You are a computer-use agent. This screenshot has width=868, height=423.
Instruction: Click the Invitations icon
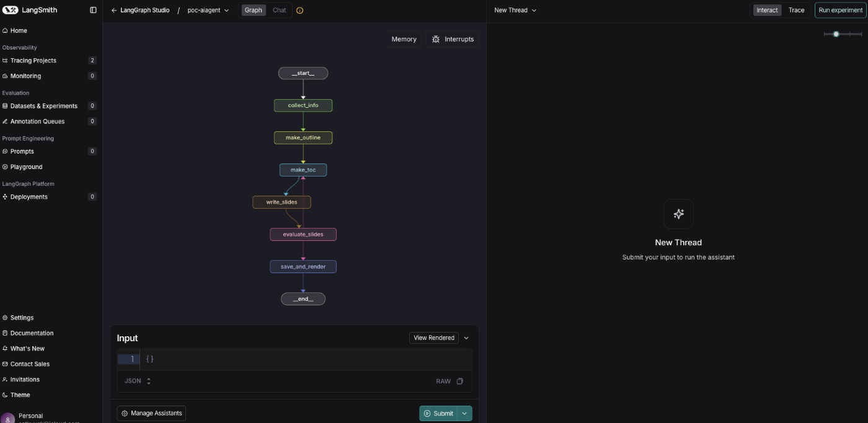[5, 380]
